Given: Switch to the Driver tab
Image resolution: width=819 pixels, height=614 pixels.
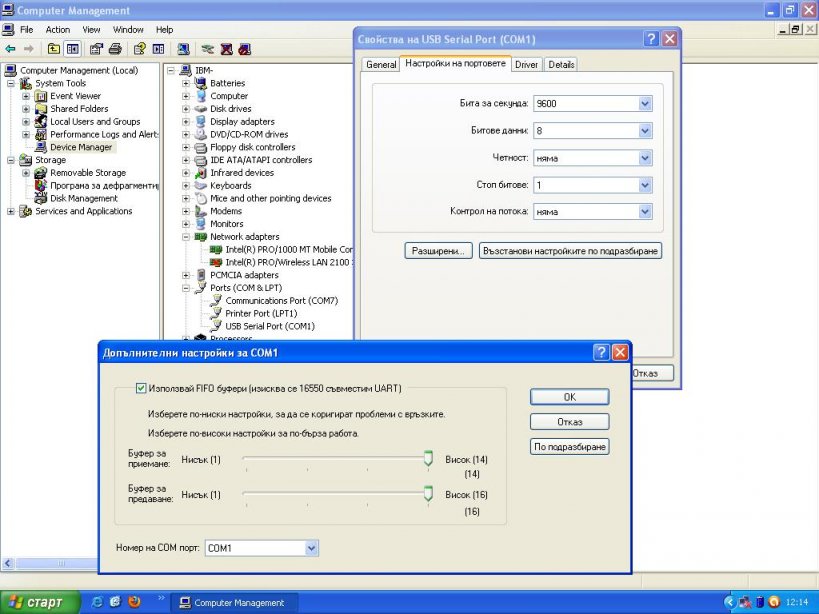Looking at the screenshot, I should click(526, 64).
